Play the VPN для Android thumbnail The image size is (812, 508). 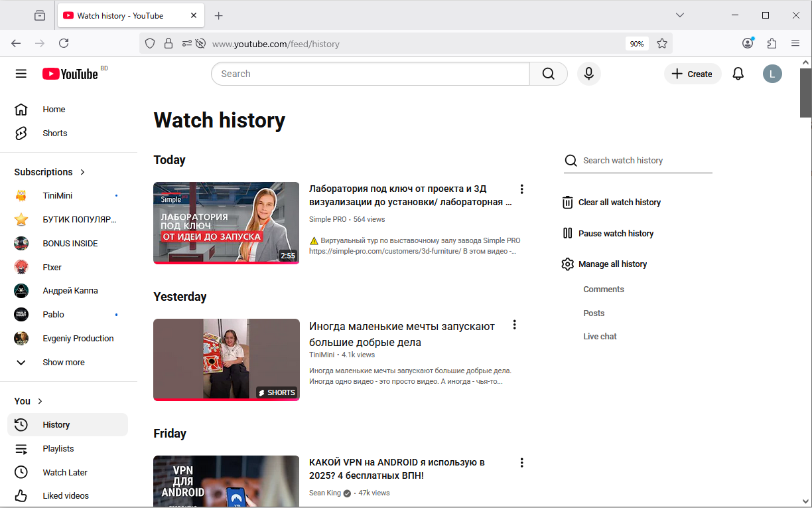tap(226, 481)
